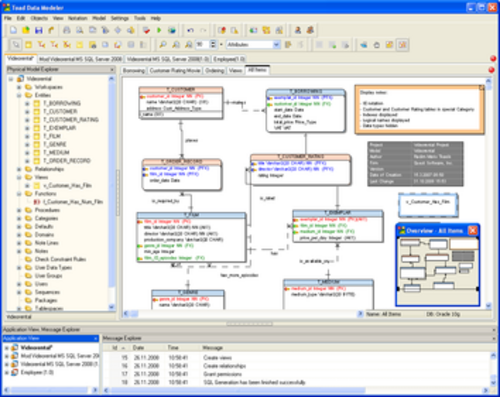Click the New model blank page icon
This screenshot has width=500, height=397.
13,30
